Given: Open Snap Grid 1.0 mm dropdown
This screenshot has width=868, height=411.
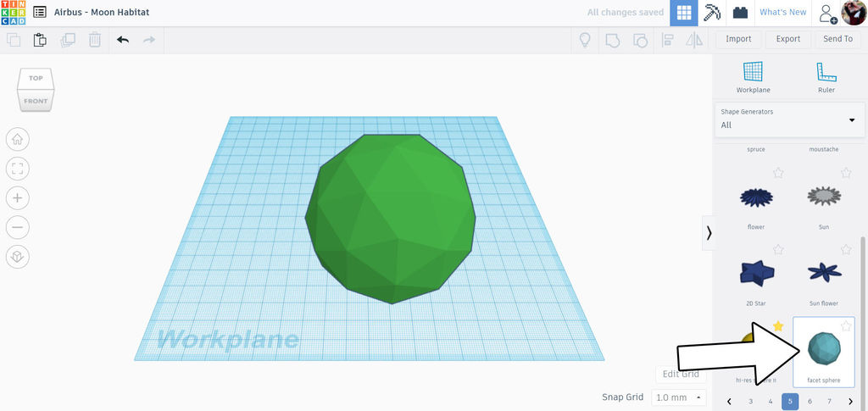Looking at the screenshot, I should (679, 397).
